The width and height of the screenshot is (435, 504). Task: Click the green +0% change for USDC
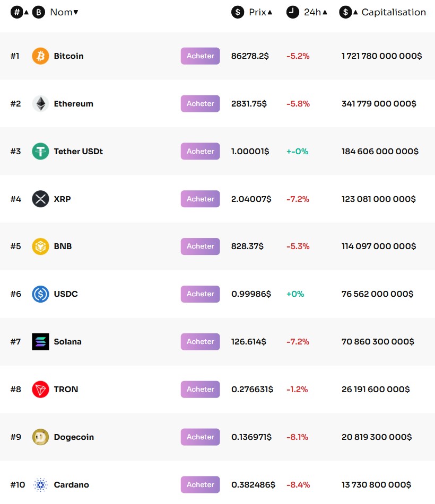(x=295, y=294)
